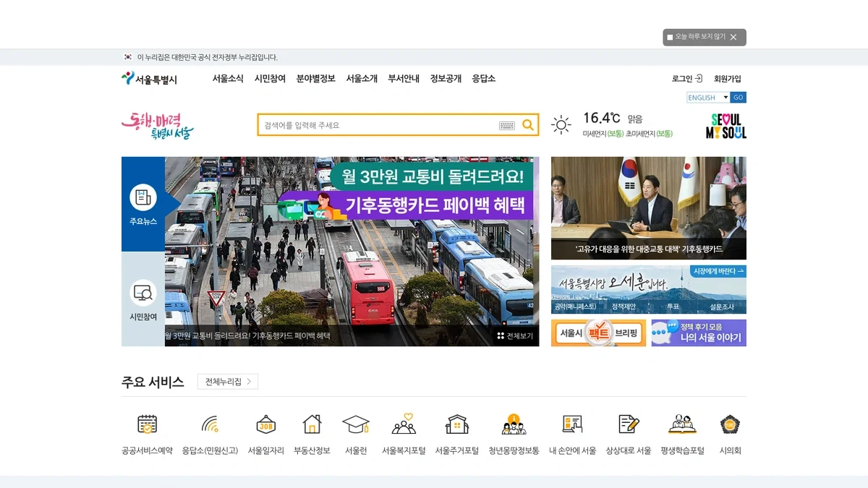Screen dimensions: 868x488
Task: Click the 회원가입 link
Action: point(728,79)
